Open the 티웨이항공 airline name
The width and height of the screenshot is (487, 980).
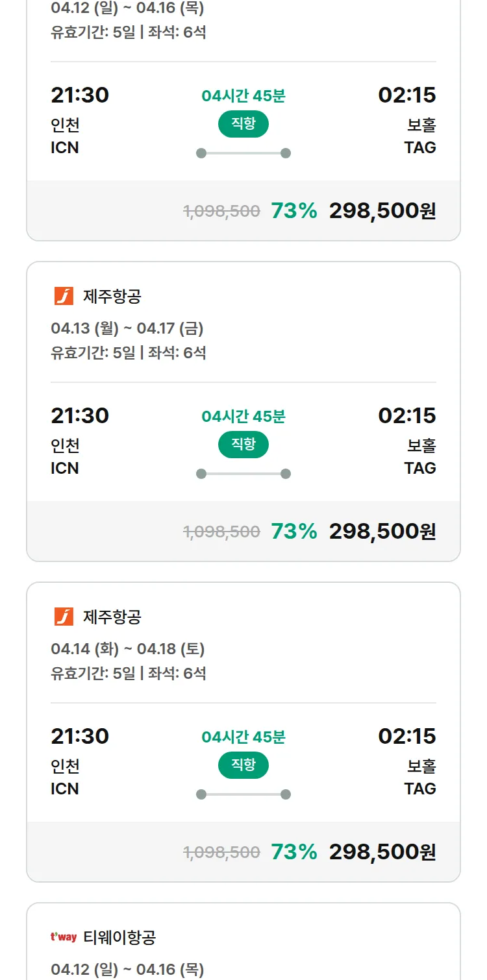point(119,937)
